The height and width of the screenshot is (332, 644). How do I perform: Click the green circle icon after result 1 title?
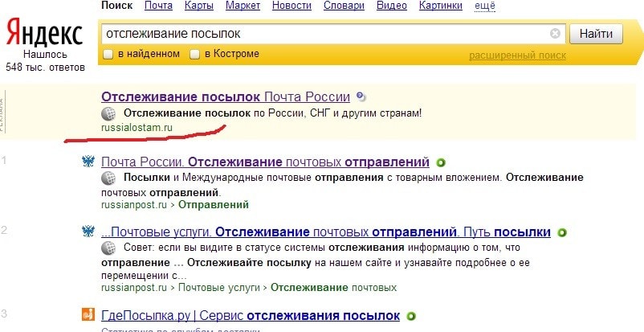point(440,163)
